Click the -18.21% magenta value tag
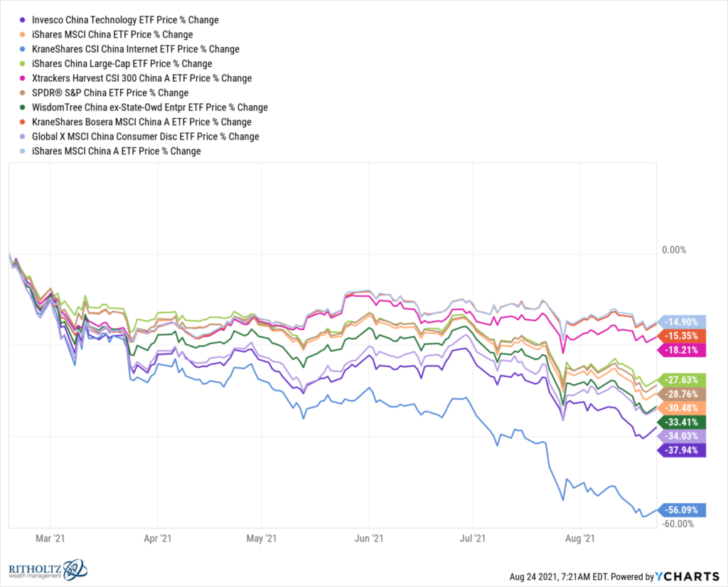The width and height of the screenshot is (728, 587). click(x=682, y=349)
